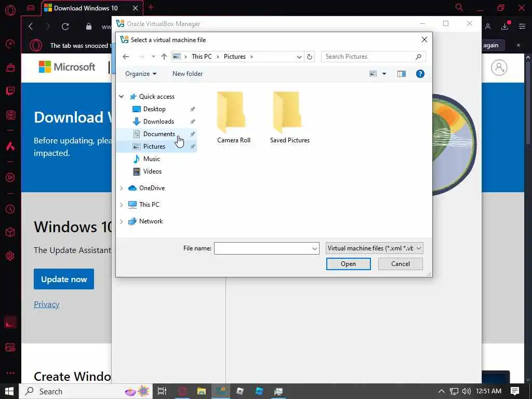Open the notification center icon
This screenshot has width=532, height=399.
[515, 391]
